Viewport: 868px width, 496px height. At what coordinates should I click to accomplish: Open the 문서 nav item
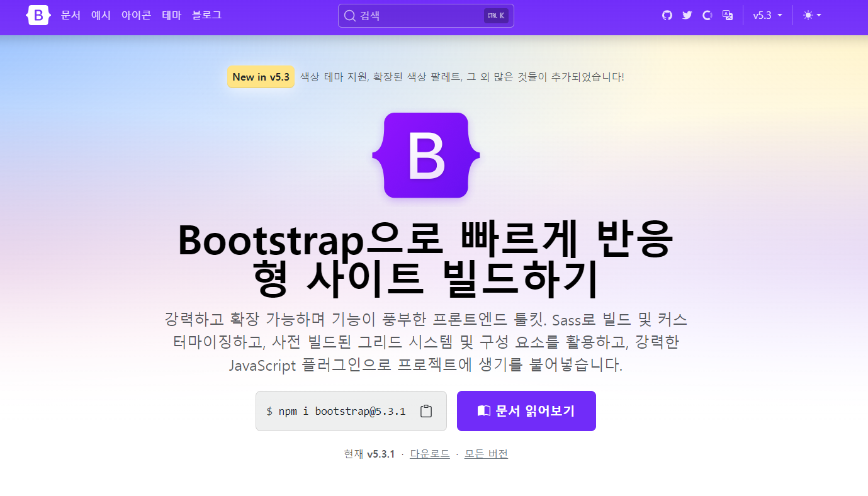pyautogui.click(x=70, y=15)
